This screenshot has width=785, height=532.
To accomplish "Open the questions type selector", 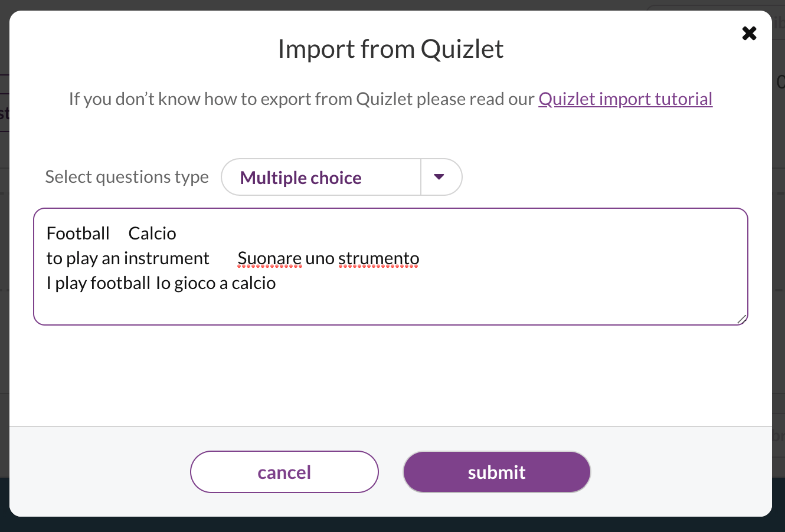I will coord(342,177).
